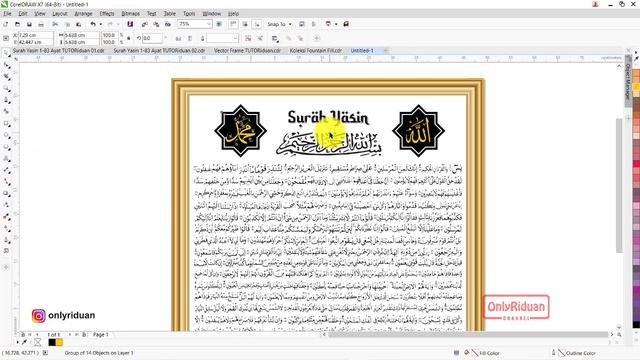Select the Freehand drawing tool
Screen dimensions: 640x360
[6, 100]
